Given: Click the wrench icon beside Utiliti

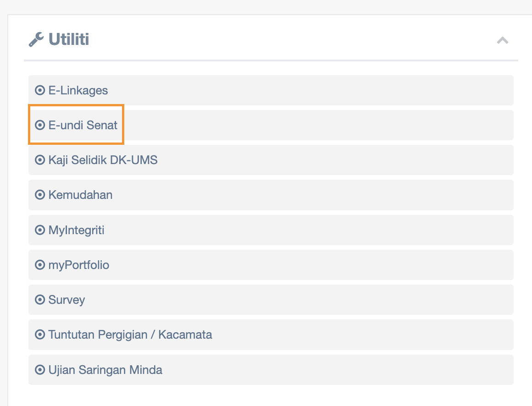Looking at the screenshot, I should coord(36,40).
